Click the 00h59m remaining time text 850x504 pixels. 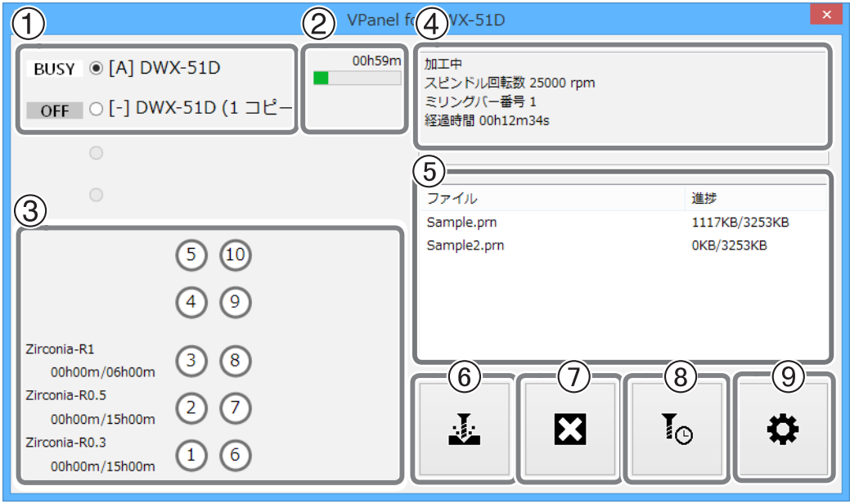click(377, 61)
